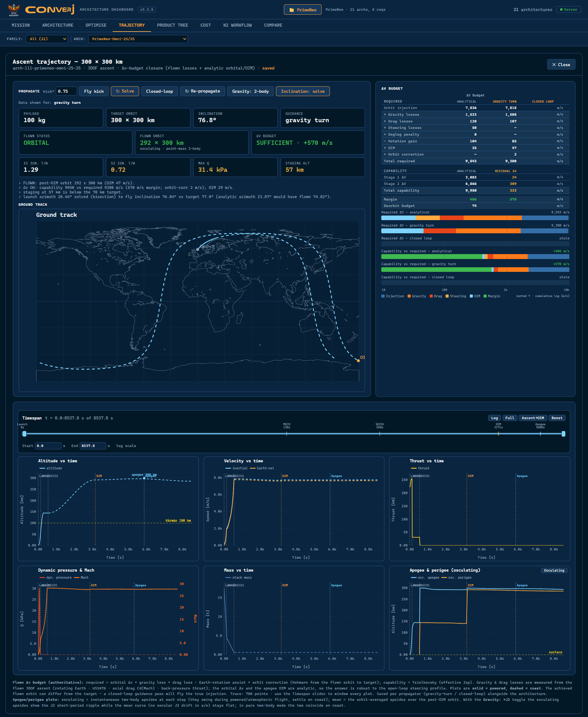Viewport: 588px width, 717px height.
Task: Click the Fly kick button
Action: [x=94, y=91]
